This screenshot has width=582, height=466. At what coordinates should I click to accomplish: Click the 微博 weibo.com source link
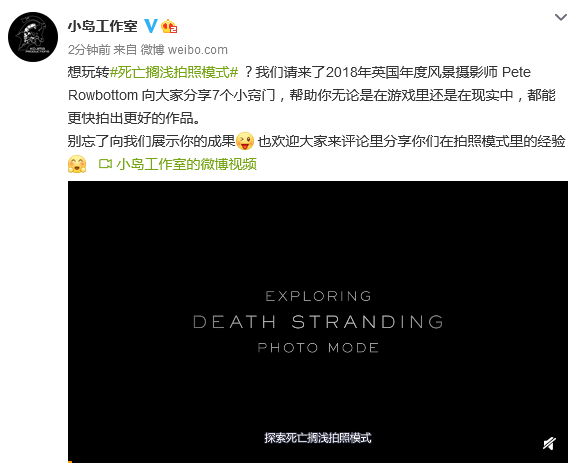tap(184, 49)
